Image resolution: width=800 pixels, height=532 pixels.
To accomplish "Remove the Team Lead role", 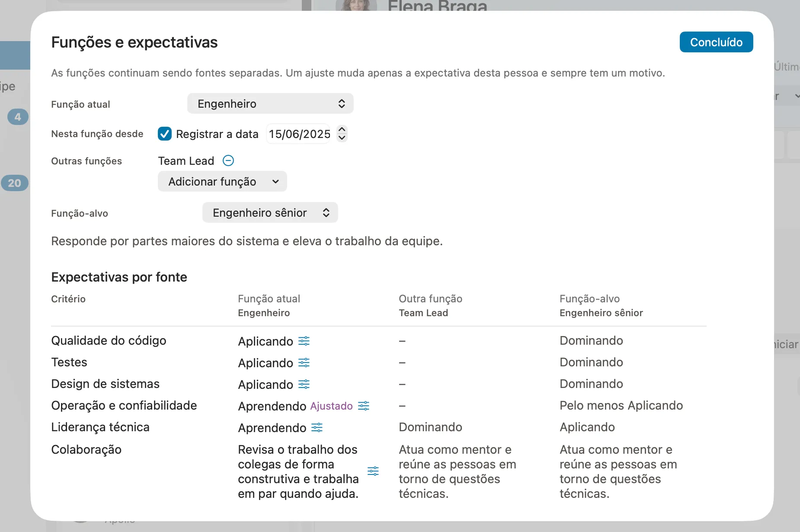I will tap(228, 161).
